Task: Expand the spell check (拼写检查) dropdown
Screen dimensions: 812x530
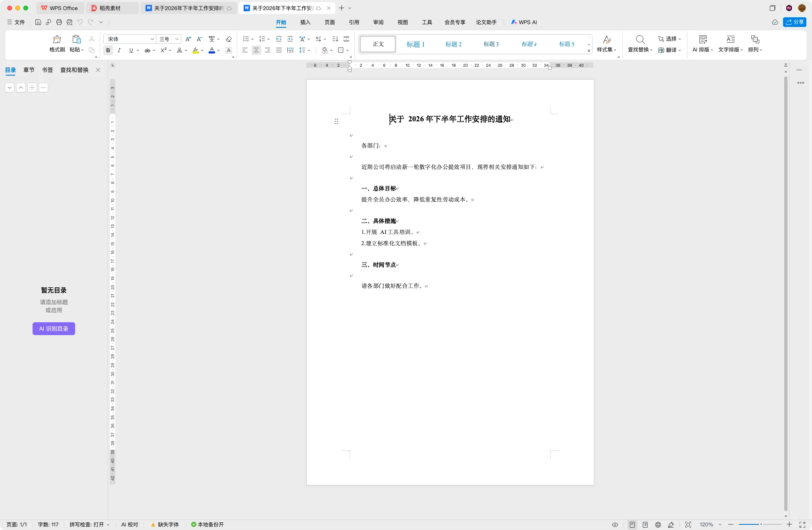Action: 108,525
